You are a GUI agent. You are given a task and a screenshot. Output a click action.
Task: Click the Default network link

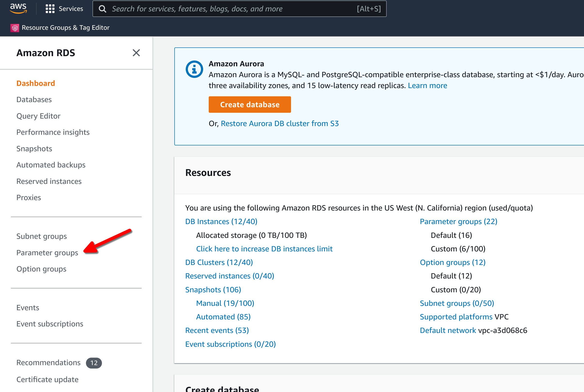click(x=448, y=331)
